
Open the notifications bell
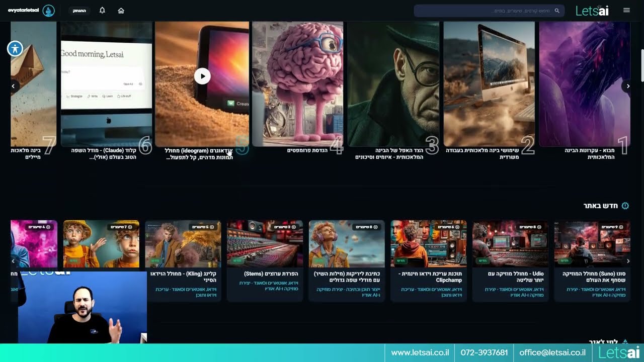[x=102, y=11]
